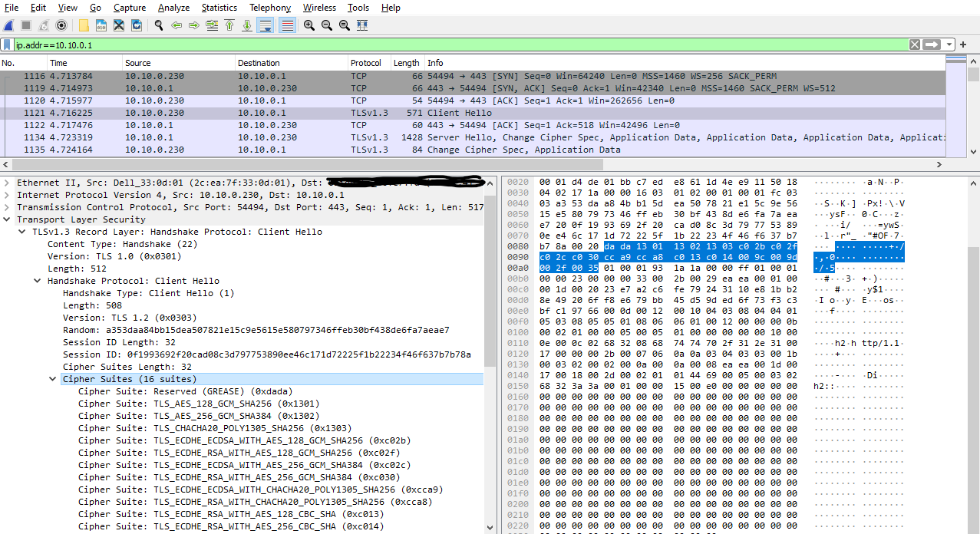Open the Telephony menu
980x534 pixels.
pos(269,7)
